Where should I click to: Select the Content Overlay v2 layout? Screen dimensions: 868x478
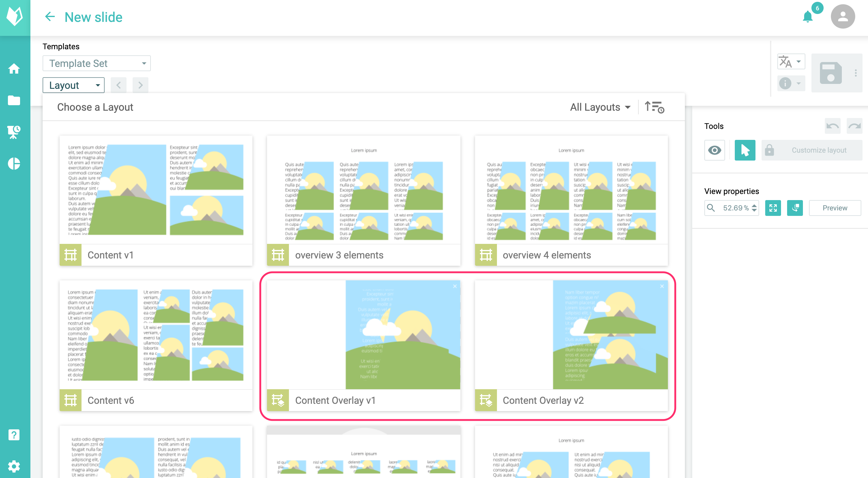[x=571, y=346]
